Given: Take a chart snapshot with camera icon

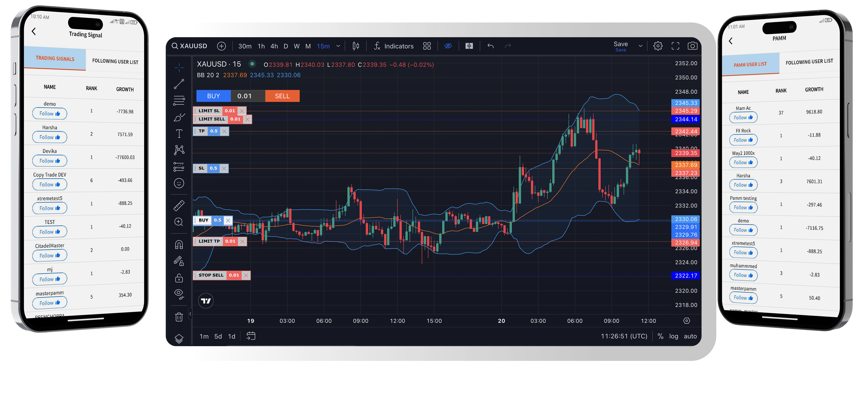Looking at the screenshot, I should point(692,46).
